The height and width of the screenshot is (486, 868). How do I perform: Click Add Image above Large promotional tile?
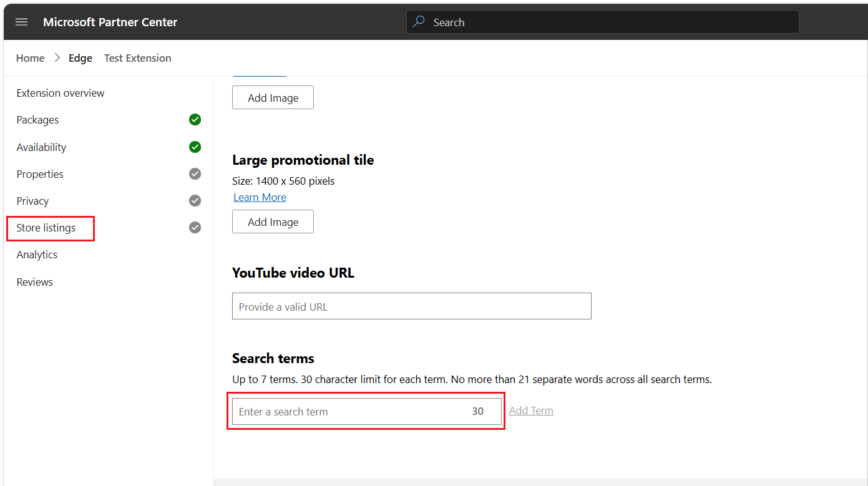tap(273, 97)
